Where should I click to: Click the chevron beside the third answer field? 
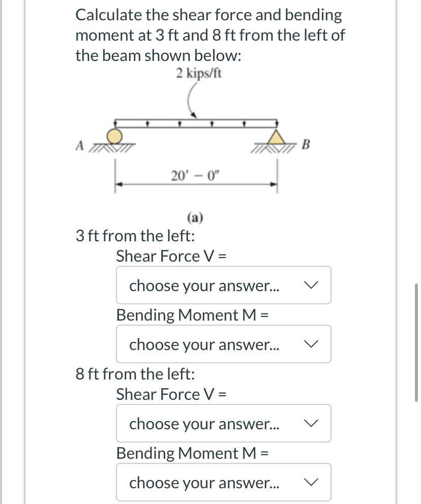312,423
